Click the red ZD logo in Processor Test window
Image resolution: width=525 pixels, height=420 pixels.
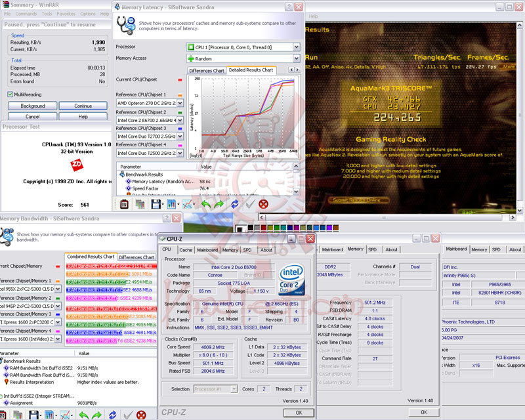point(77,165)
